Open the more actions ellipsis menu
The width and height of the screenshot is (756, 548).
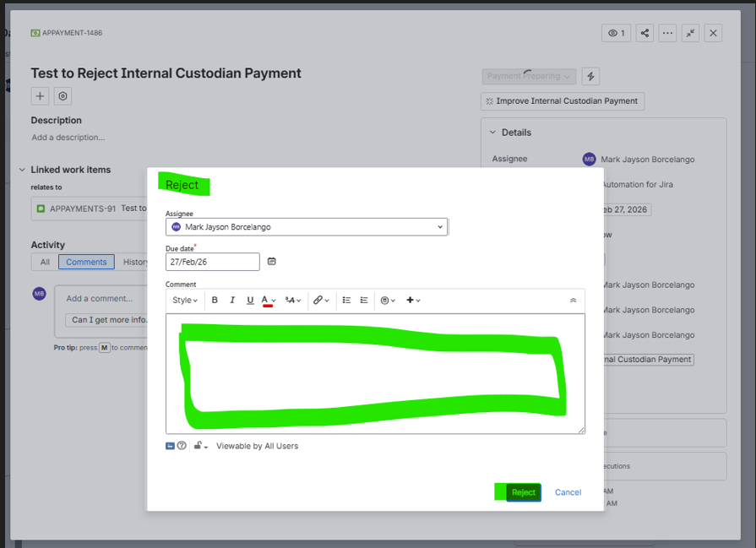[668, 33]
